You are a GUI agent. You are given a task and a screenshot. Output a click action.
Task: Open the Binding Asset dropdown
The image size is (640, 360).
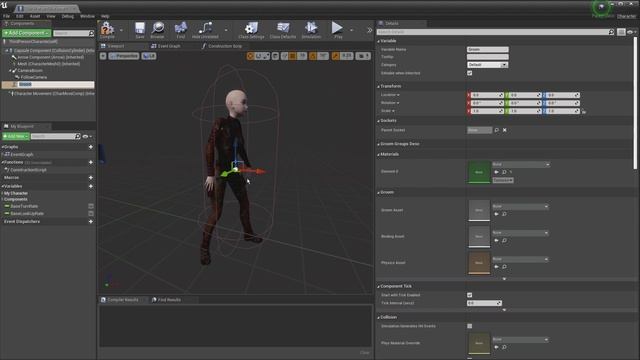(x=520, y=233)
